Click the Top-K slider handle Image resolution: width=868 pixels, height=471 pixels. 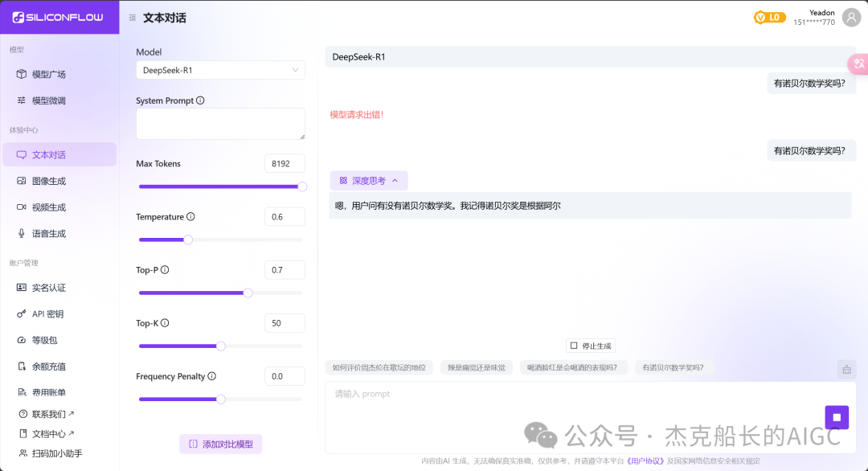221,346
